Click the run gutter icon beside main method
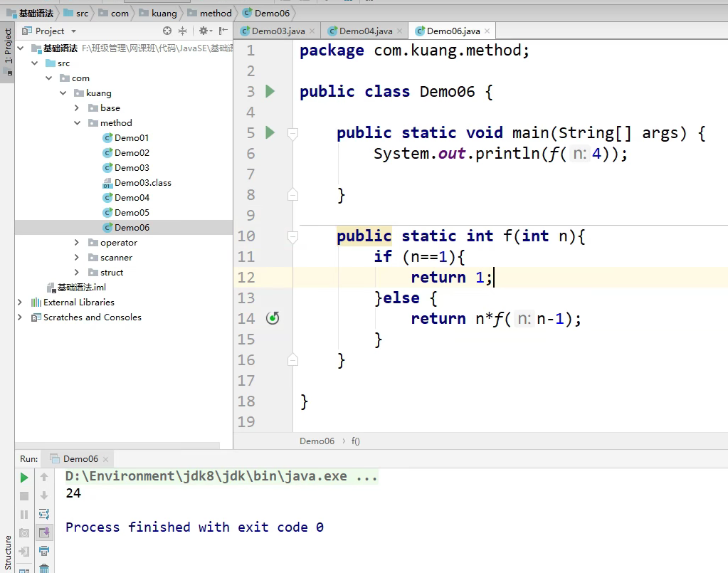The image size is (728, 573). (270, 132)
